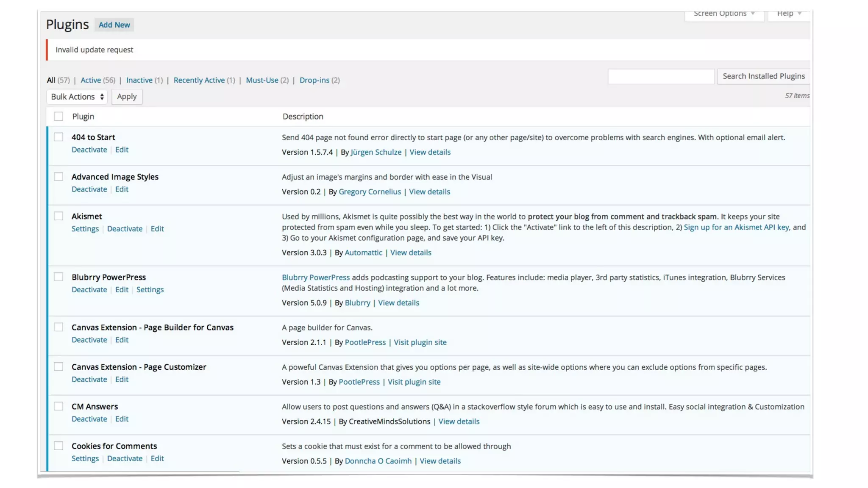Switch to Must-Use plugins view

(262, 80)
